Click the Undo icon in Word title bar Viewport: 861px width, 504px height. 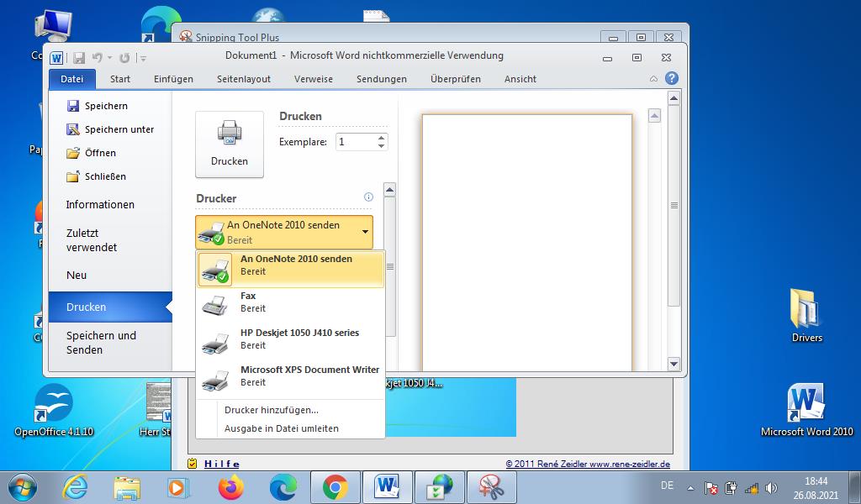98,58
